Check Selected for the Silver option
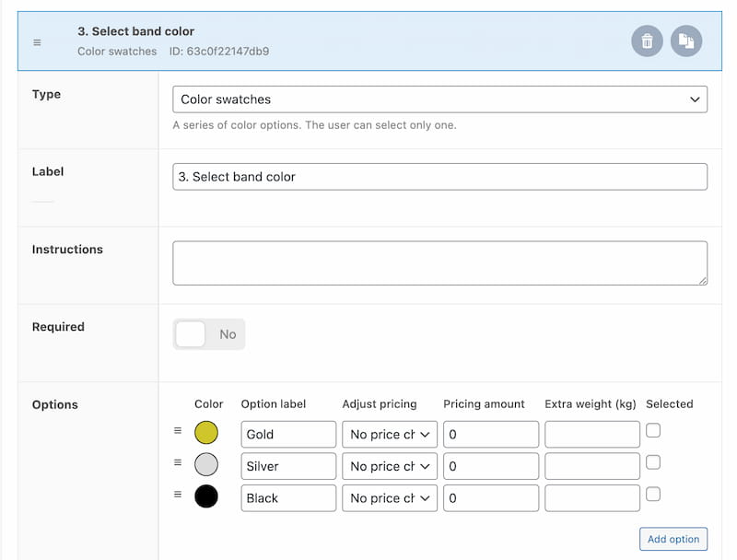The image size is (737, 560). click(x=653, y=462)
